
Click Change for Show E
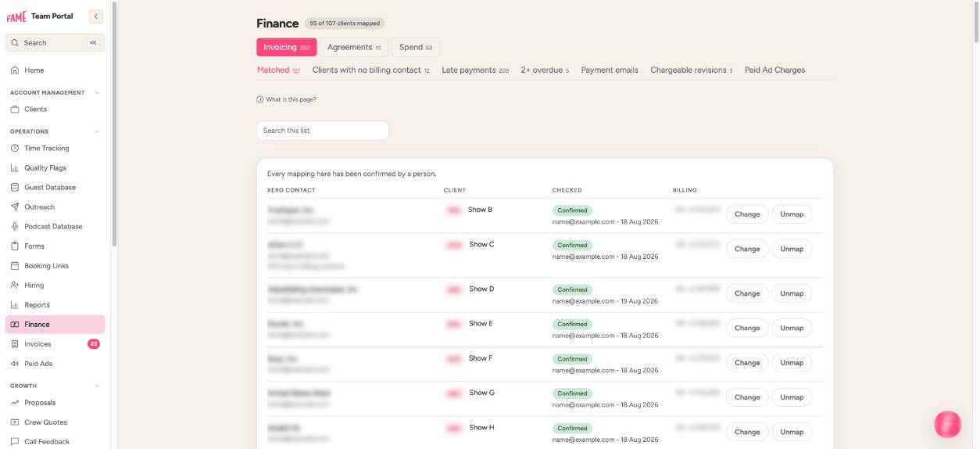747,328
